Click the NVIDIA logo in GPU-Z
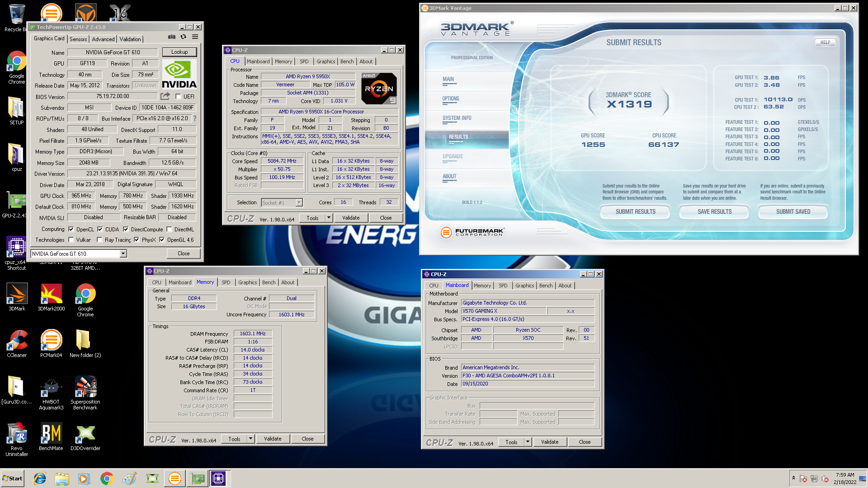Screen dimensions: 868x488 tap(179, 75)
